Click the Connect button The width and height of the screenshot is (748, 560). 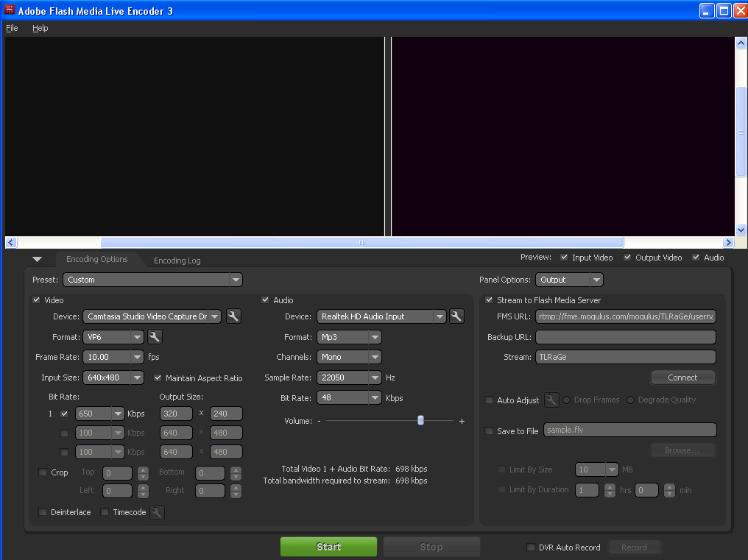point(682,378)
